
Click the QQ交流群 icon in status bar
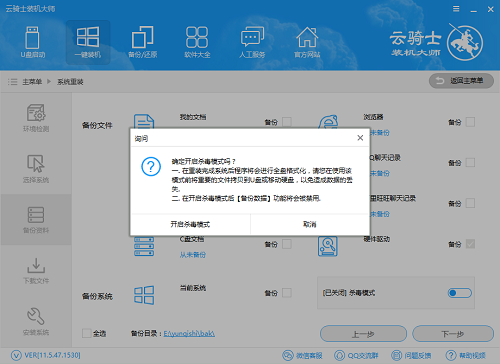pyautogui.click(x=339, y=356)
